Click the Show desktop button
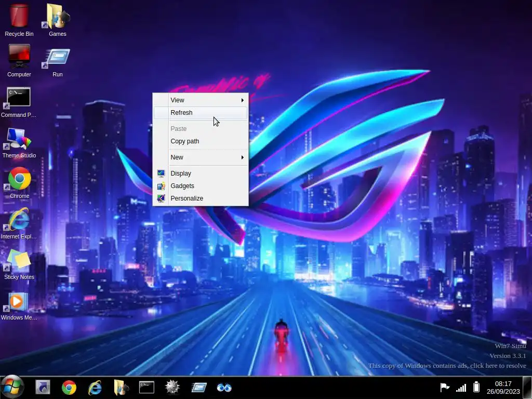The height and width of the screenshot is (399, 532). pyautogui.click(x=527, y=388)
